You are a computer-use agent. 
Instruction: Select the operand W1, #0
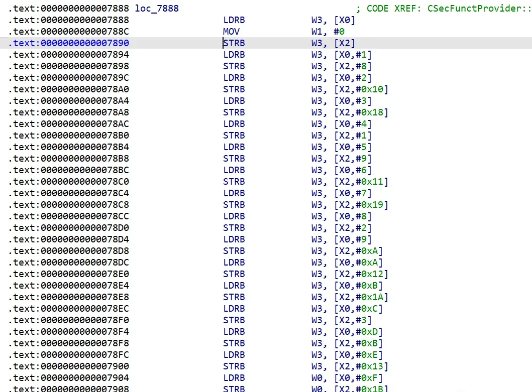pos(328,32)
